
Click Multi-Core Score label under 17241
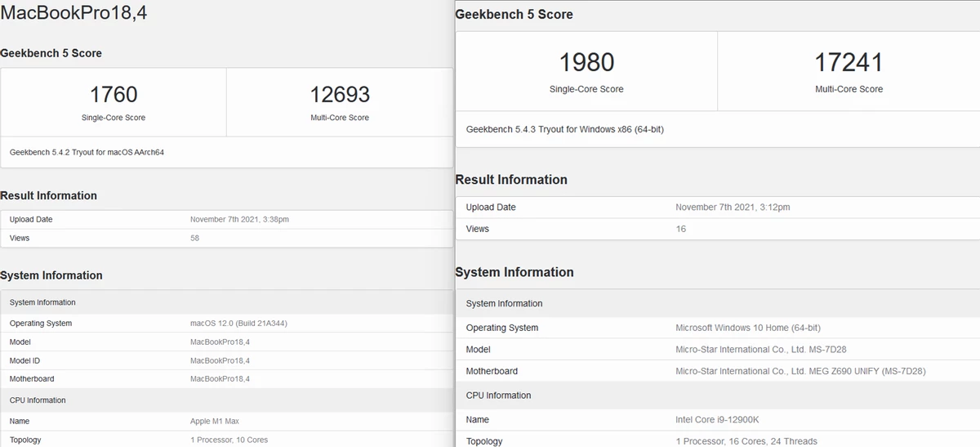click(849, 89)
